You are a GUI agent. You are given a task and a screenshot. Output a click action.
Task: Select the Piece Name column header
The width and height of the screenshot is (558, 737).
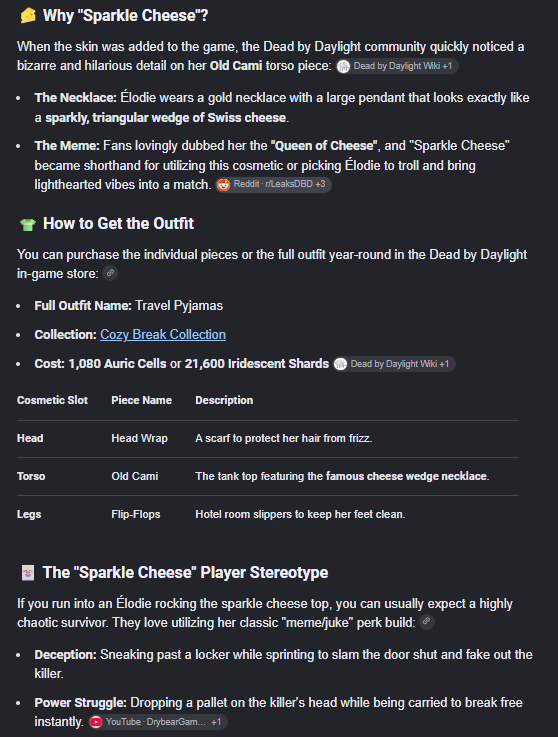(141, 400)
